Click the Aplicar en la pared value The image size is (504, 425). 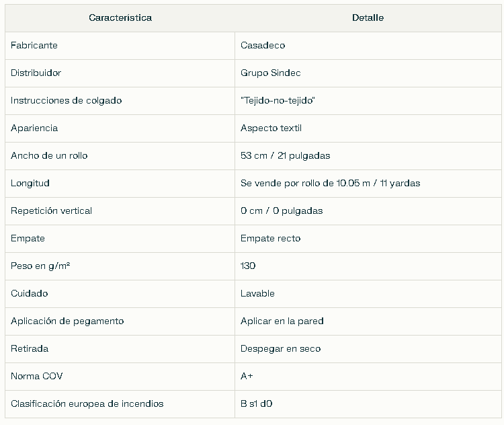[282, 321]
